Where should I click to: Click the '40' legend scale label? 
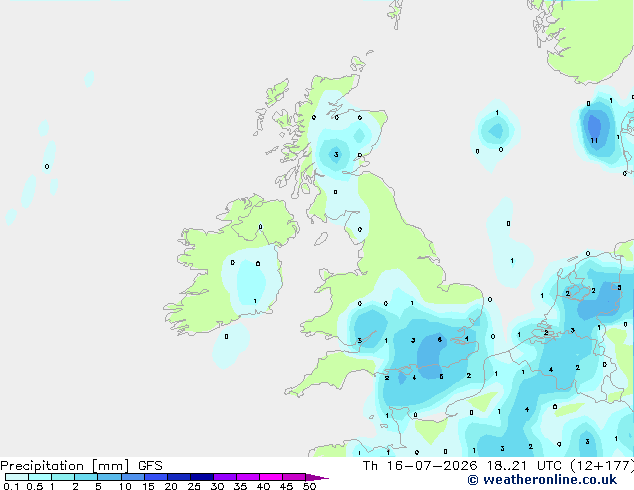263,486
